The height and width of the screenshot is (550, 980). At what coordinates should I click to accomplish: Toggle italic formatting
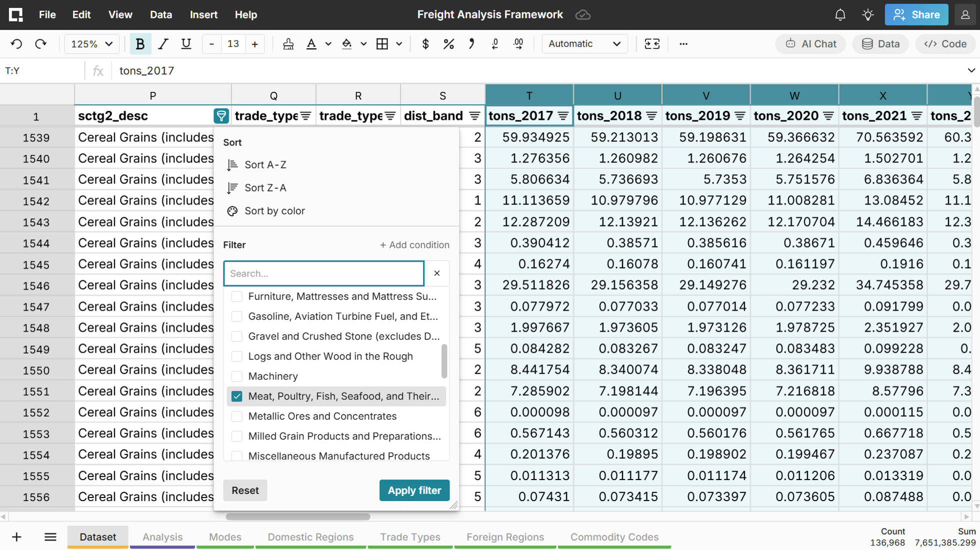pyautogui.click(x=163, y=44)
